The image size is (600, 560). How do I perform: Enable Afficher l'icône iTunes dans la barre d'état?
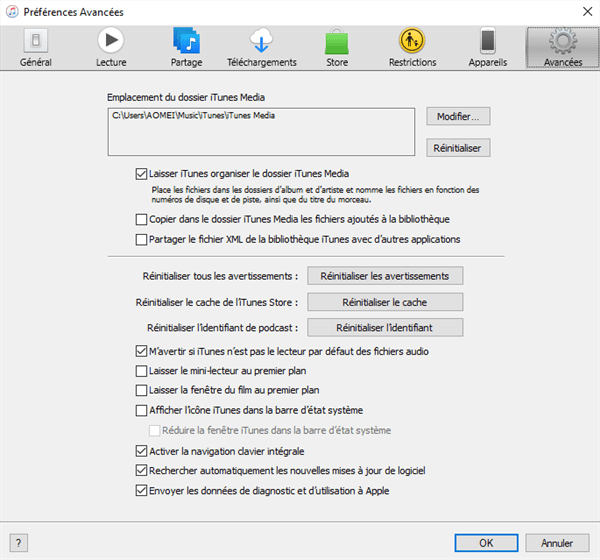[141, 410]
